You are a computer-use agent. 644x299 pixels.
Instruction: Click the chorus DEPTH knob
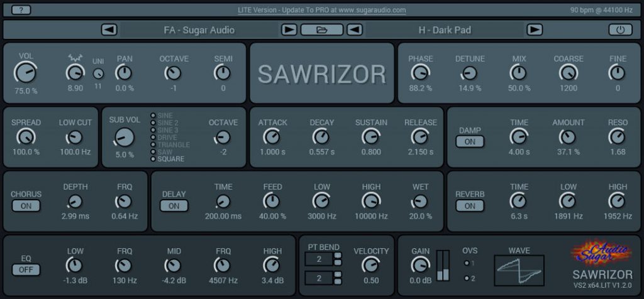[75, 202]
